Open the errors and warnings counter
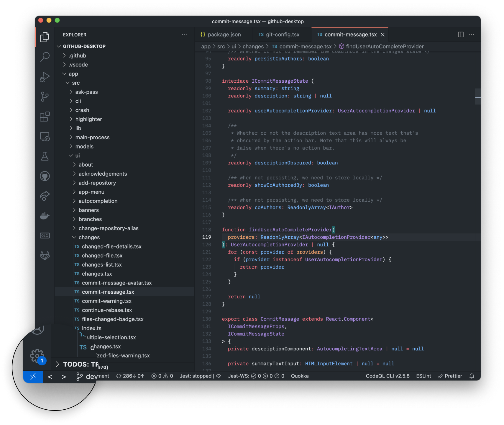This screenshot has height=425, width=504. pos(162,376)
